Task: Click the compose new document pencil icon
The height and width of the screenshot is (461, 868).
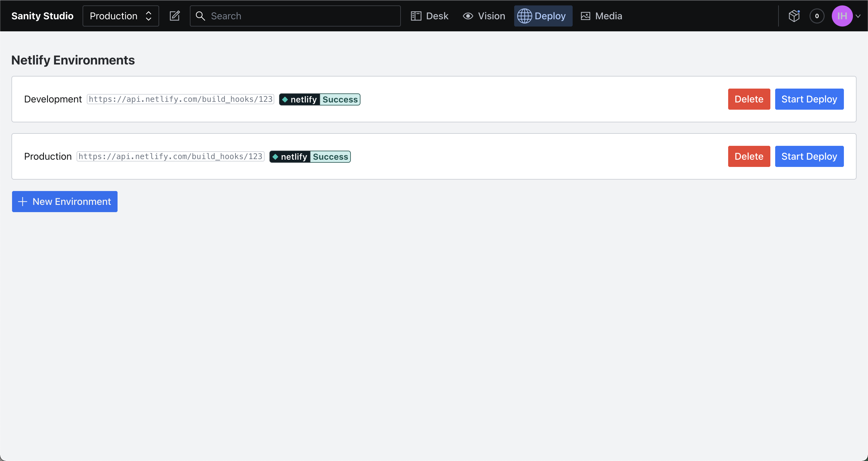Action: [x=175, y=16]
